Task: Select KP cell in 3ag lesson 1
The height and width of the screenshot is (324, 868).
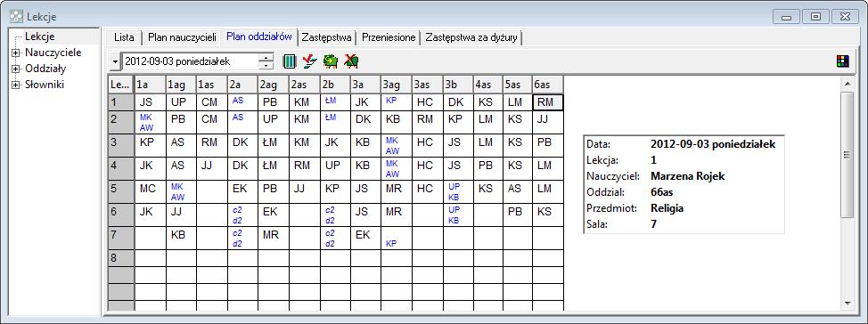Action: point(397,102)
